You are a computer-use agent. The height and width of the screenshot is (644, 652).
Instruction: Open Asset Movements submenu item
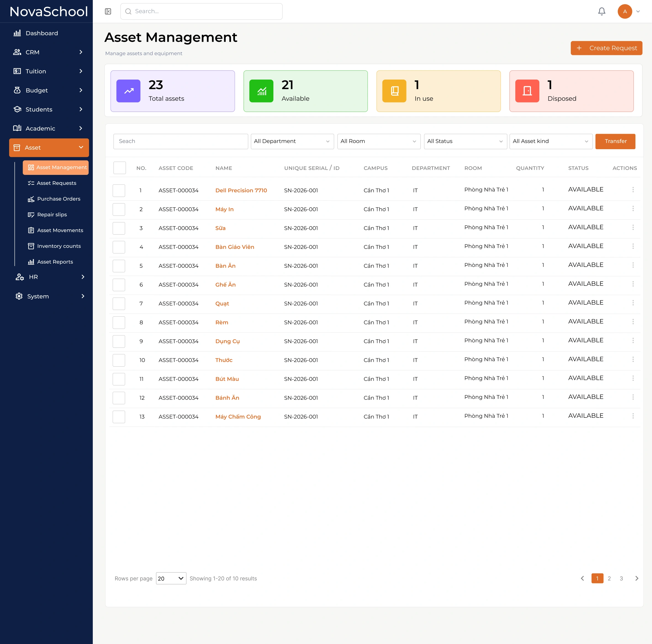(56, 230)
